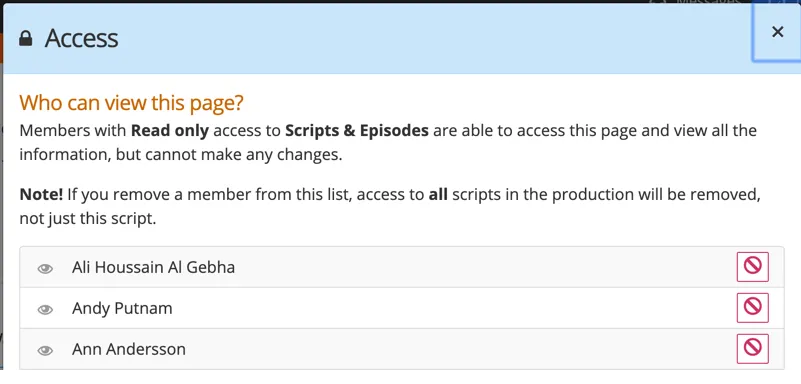801x384 pixels.
Task: Select the Ann Andersson member name
Action: tap(129, 349)
